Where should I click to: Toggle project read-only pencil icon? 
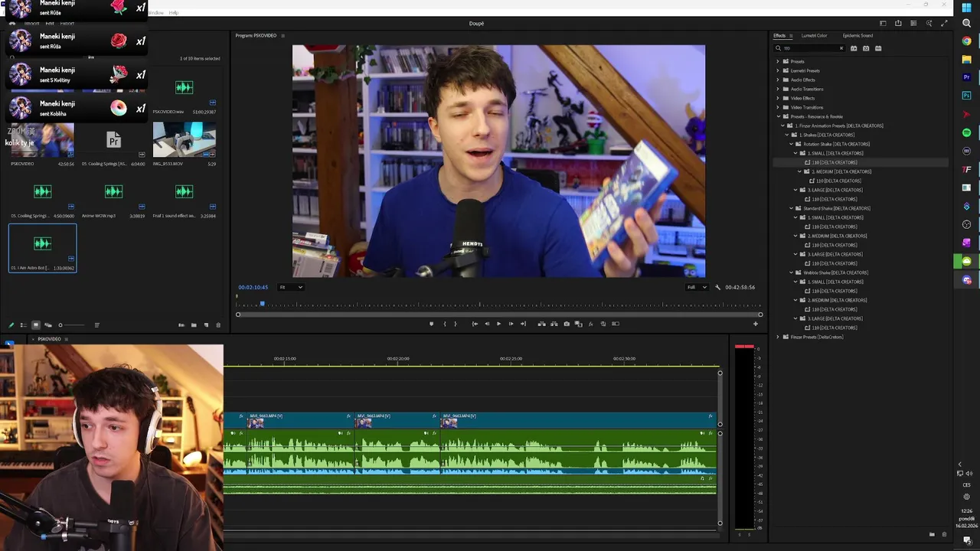tap(11, 325)
